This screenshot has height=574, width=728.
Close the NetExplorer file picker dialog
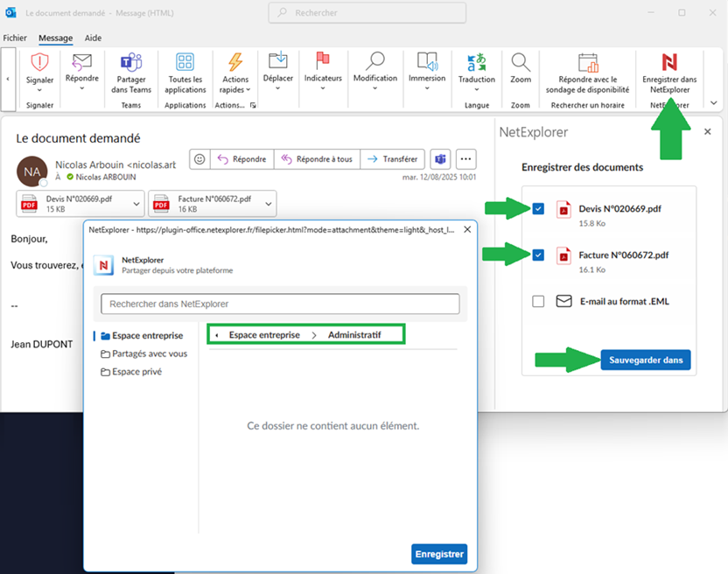467,229
